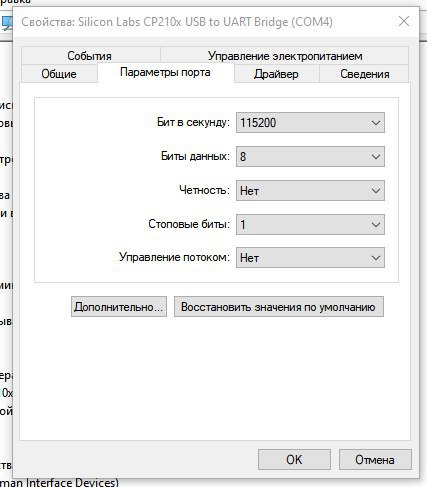Click the dialog title Silicon Labs CP210x
The image size is (427, 487).
click(177, 22)
